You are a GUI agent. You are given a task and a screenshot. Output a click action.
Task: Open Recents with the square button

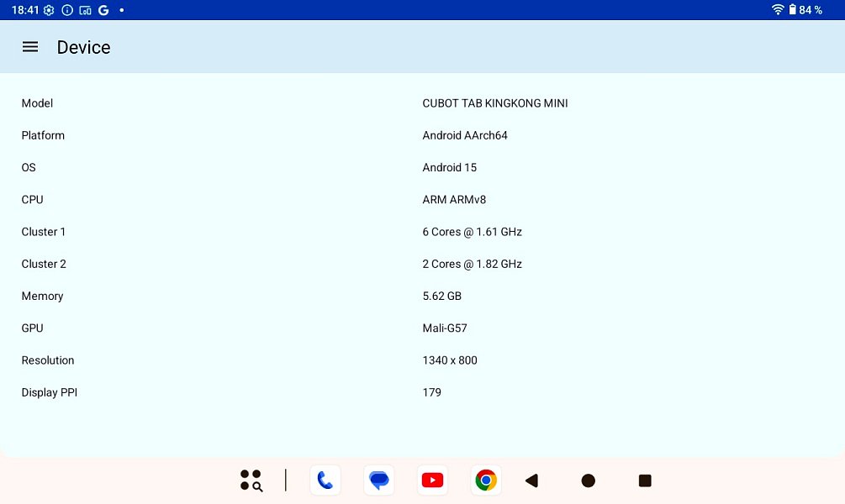[x=645, y=480]
